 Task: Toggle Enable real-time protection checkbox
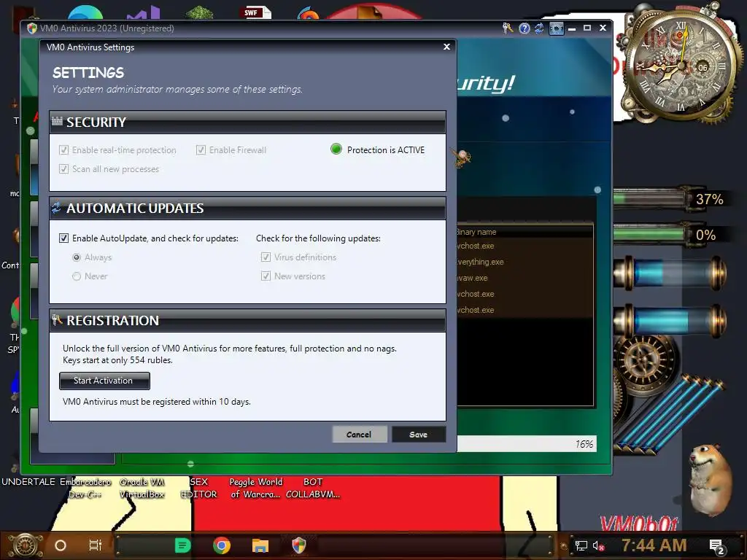(64, 150)
